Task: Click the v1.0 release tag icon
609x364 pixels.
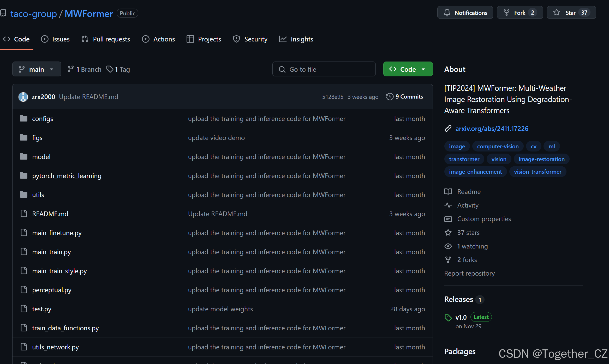Action: (x=448, y=317)
